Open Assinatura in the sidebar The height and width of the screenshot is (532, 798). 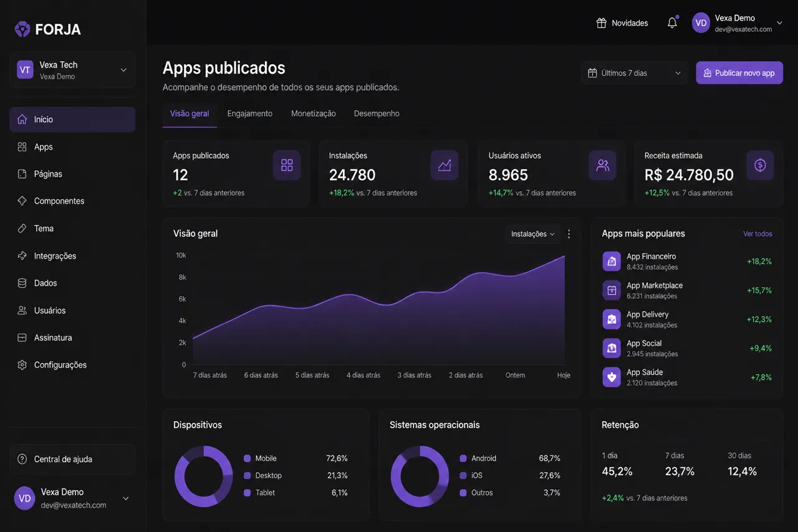72,338
